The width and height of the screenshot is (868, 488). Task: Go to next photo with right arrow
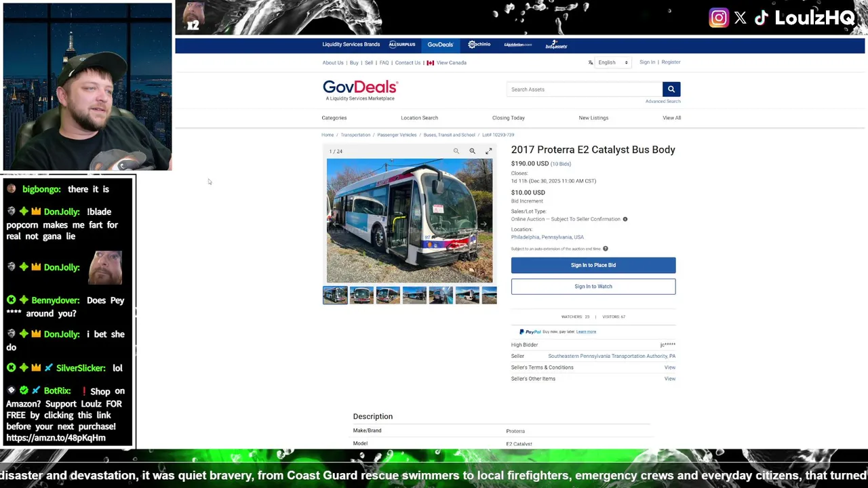pyautogui.click(x=484, y=224)
